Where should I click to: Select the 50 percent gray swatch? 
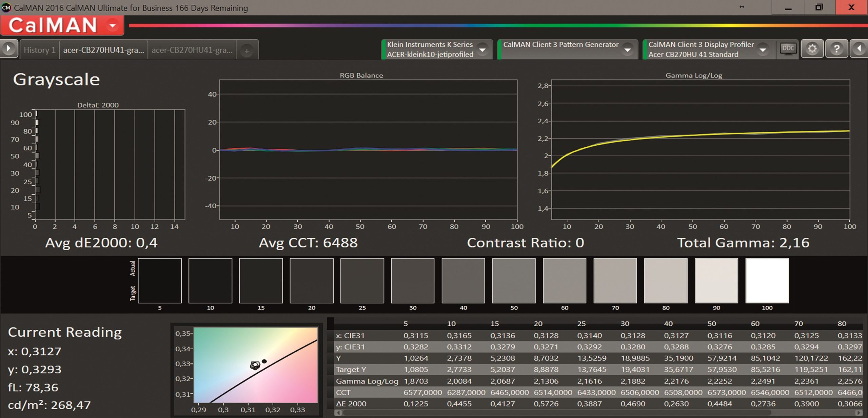click(514, 280)
